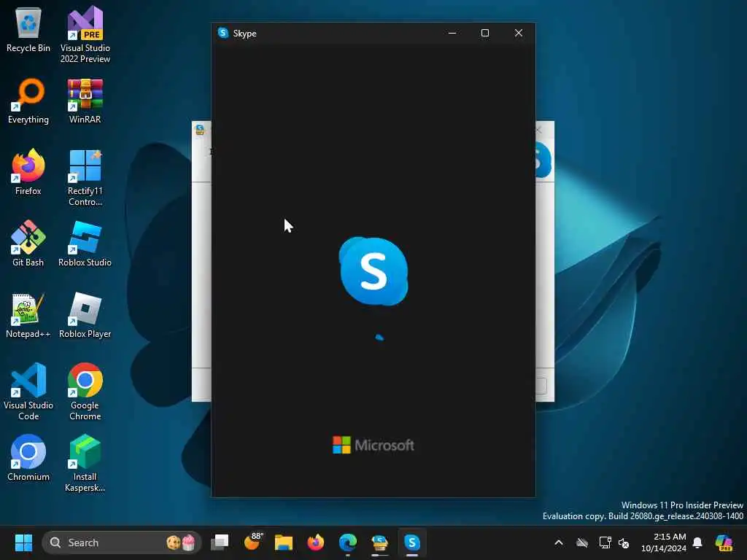Select the Roblox Studio desktop shortcut

(85, 244)
